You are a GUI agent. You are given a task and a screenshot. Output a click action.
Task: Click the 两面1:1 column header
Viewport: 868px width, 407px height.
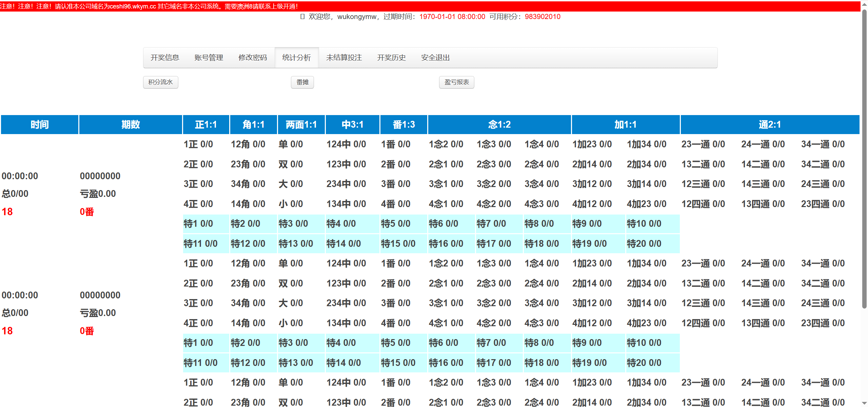(301, 125)
